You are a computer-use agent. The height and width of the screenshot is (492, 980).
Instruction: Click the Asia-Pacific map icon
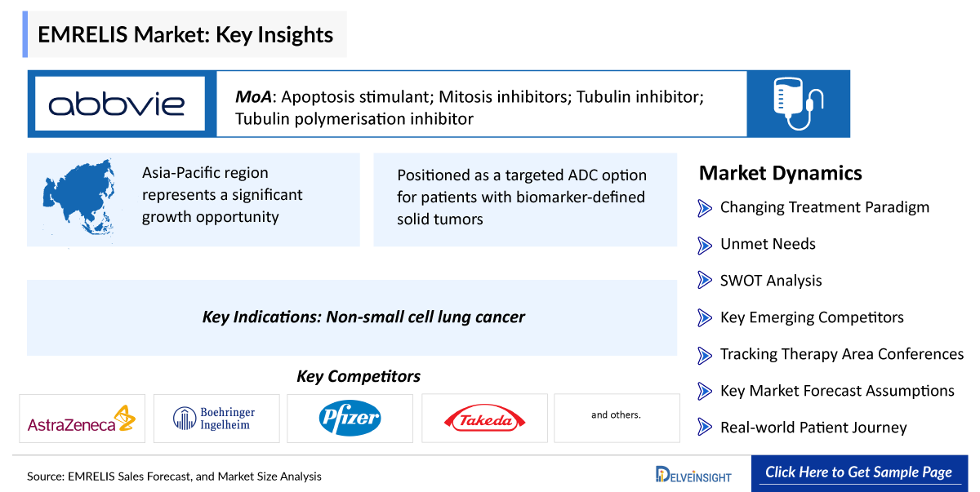coord(76,196)
